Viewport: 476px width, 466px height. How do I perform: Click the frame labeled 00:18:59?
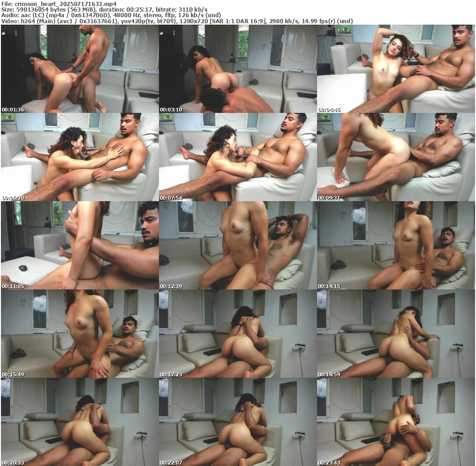pos(396,334)
